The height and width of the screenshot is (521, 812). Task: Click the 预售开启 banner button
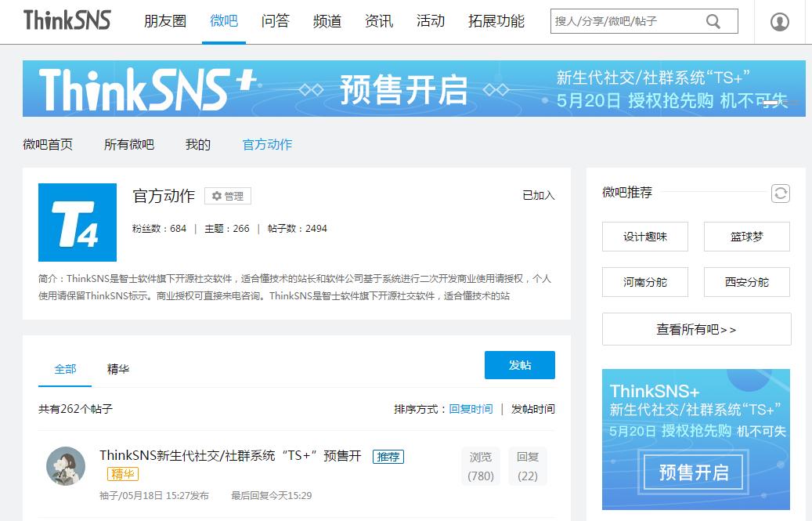693,472
